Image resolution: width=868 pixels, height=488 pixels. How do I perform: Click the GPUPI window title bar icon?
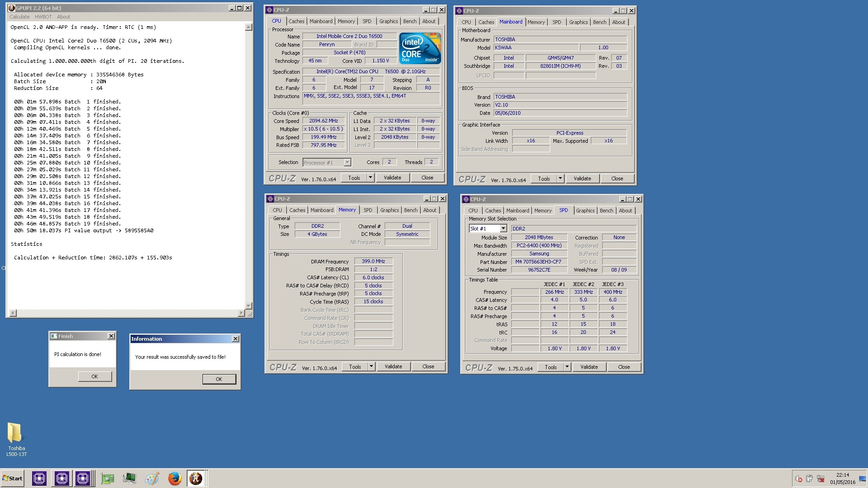pos(12,8)
